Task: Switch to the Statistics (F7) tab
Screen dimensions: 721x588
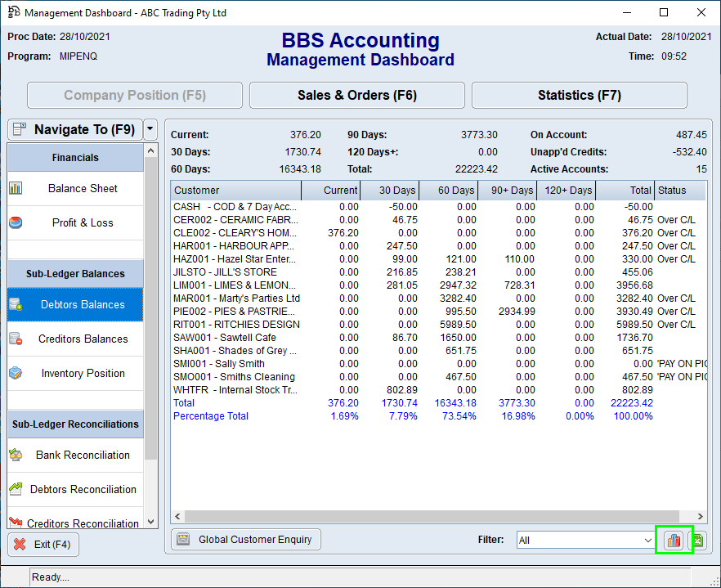Action: pyautogui.click(x=579, y=96)
